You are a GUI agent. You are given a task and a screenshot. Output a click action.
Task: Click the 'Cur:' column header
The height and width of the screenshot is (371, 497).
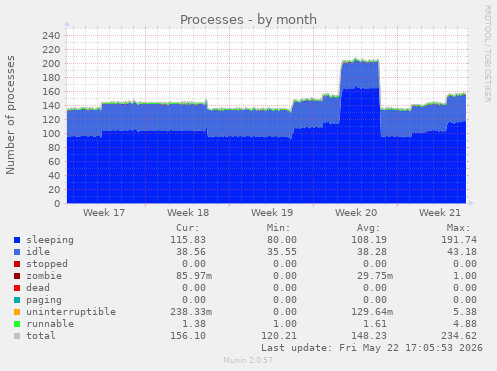188,228
